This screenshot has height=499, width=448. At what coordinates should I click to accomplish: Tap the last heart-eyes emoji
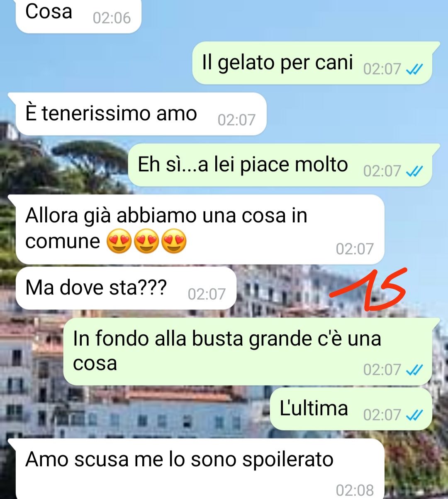click(x=173, y=242)
